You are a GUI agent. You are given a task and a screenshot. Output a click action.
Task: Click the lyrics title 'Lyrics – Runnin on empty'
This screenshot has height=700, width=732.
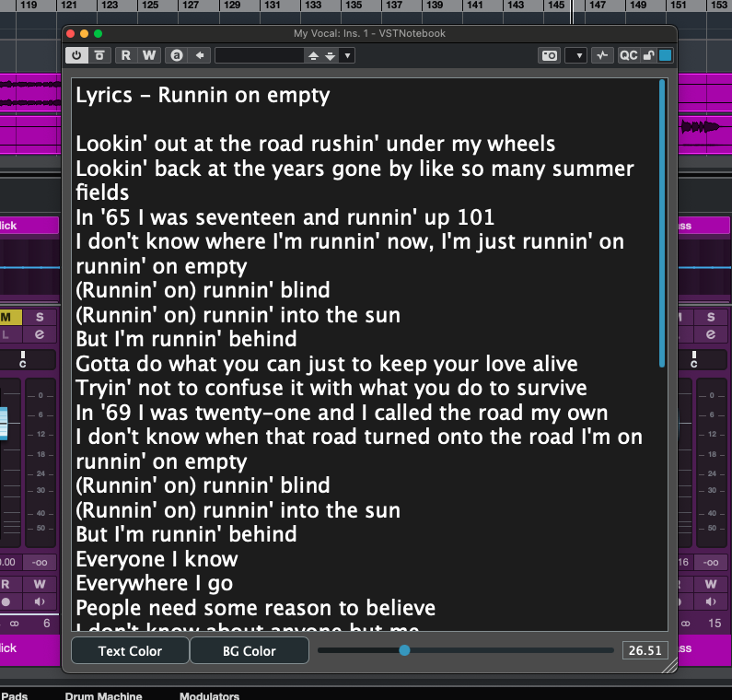pyautogui.click(x=203, y=95)
